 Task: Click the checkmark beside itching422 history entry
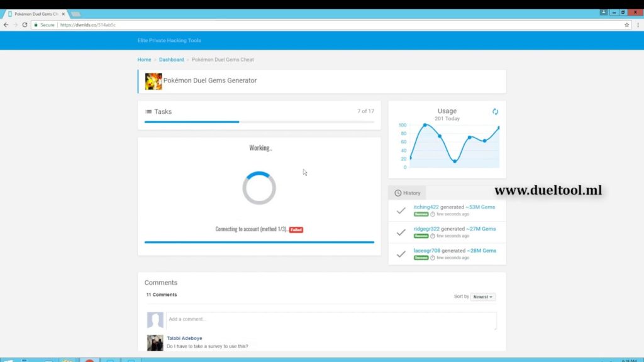pos(401,211)
